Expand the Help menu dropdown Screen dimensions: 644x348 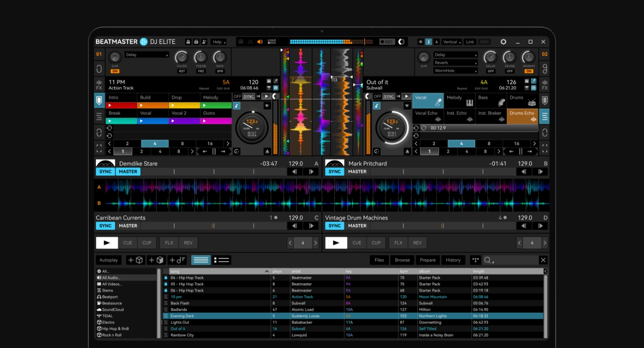click(x=218, y=42)
